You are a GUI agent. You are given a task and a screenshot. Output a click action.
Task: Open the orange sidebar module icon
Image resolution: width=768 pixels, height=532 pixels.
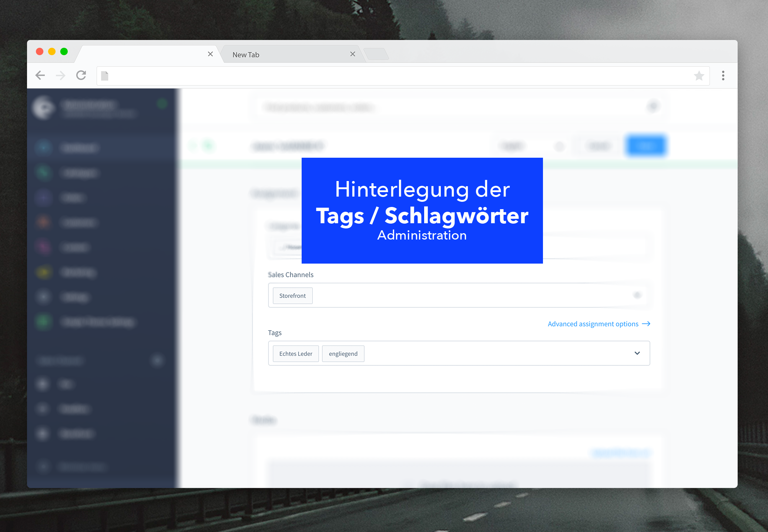[x=44, y=222]
